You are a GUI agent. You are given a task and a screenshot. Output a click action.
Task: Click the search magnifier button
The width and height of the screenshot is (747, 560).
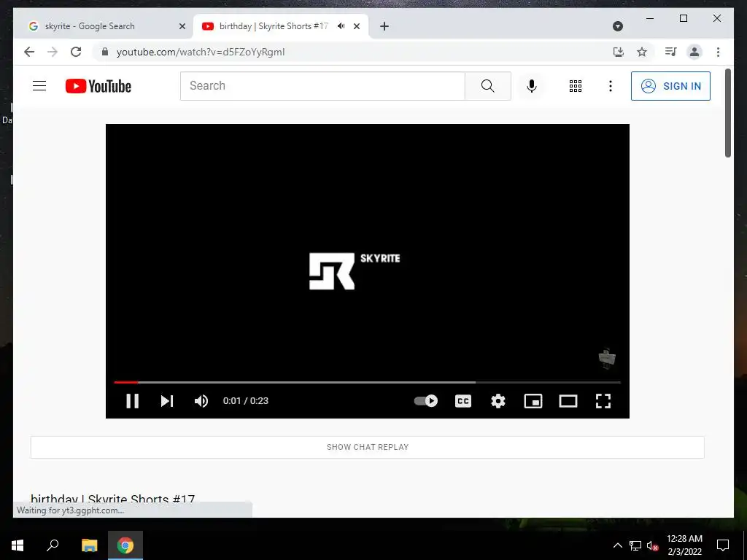point(488,86)
